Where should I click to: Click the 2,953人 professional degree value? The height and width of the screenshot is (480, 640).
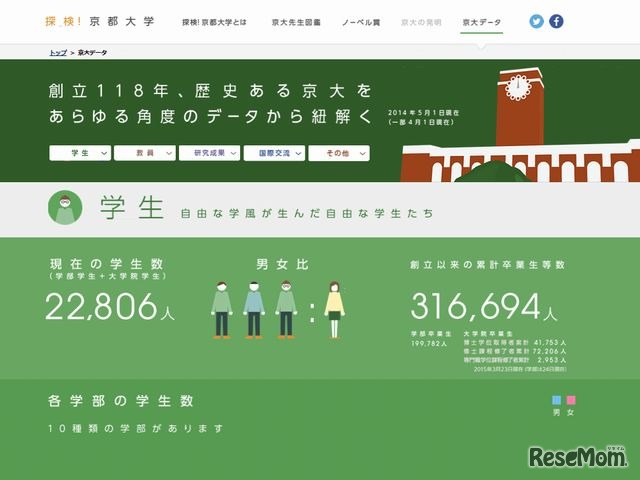pos(552,360)
